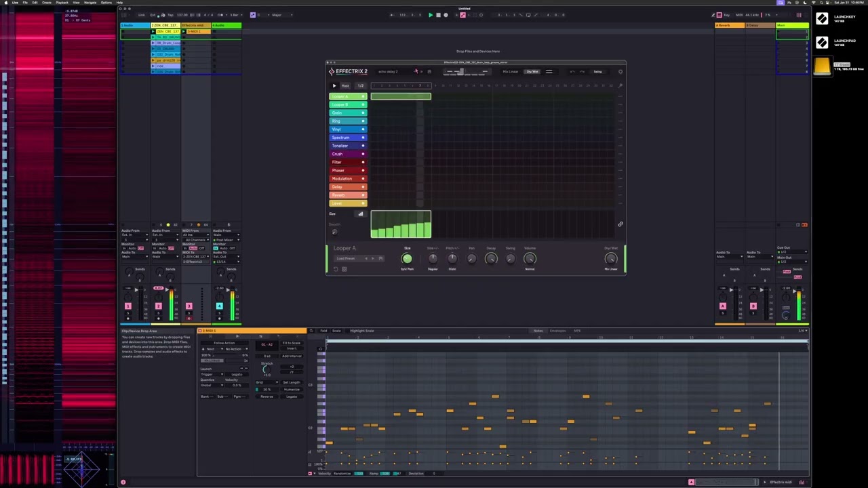Select the Mix Linear mode in Effectrix header
868x488 pixels.
[x=511, y=72]
